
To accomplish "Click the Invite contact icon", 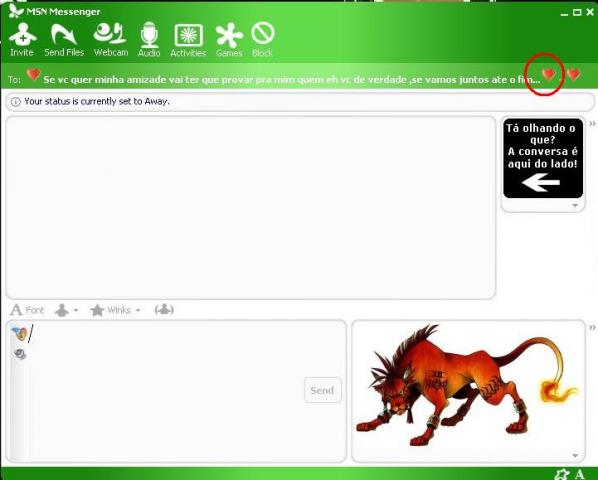I will click(23, 40).
